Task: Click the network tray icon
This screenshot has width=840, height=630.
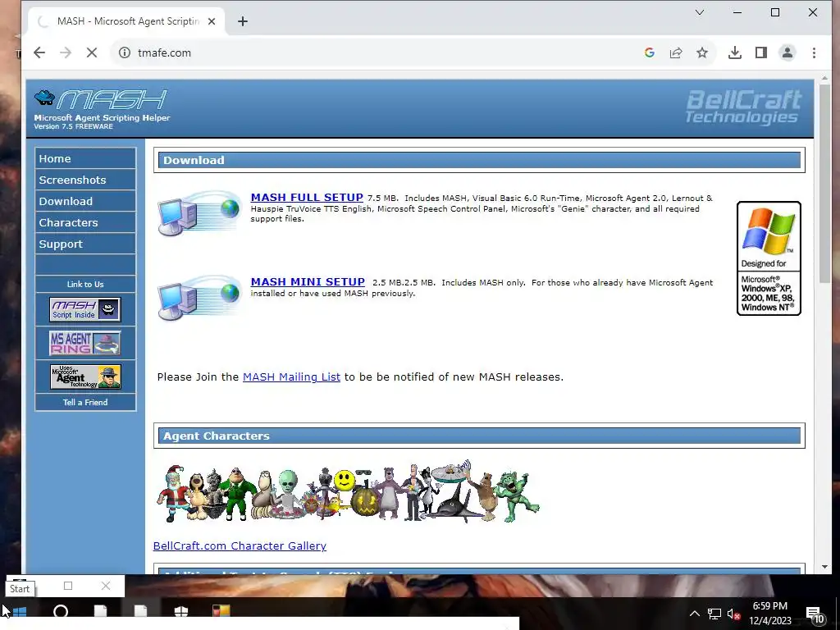Action: coord(714,614)
